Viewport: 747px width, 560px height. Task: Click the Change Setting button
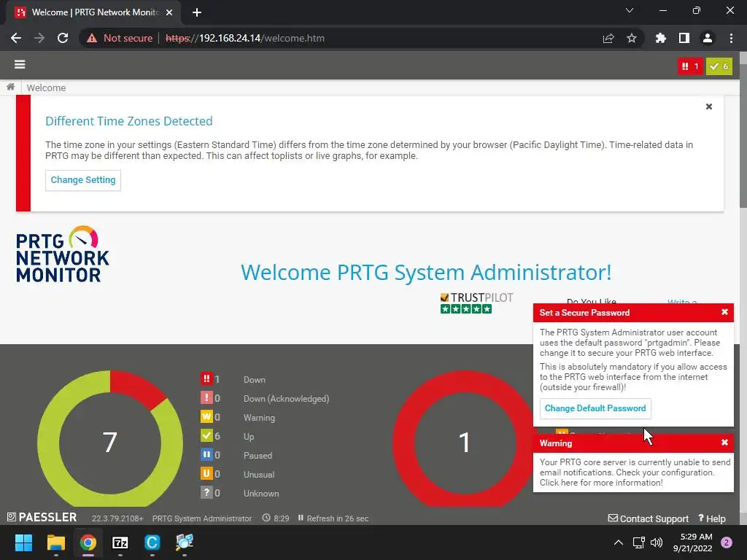pos(83,180)
